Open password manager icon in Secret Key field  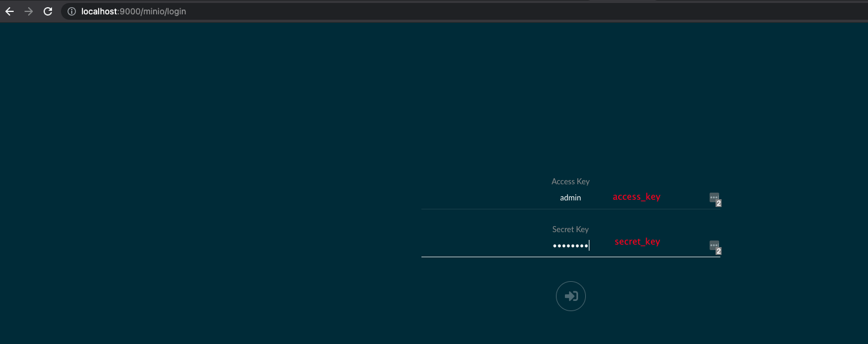click(x=715, y=246)
